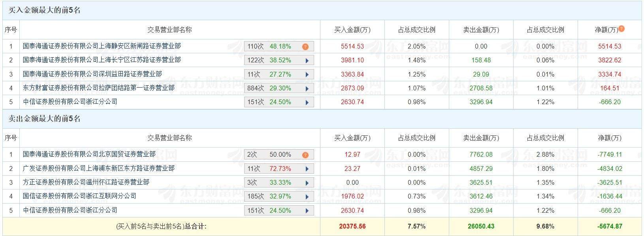644x236 pixels.
Task: Expand 中信证券浙江分公司 arrow in the sell table
Action: pyautogui.click(x=307, y=211)
